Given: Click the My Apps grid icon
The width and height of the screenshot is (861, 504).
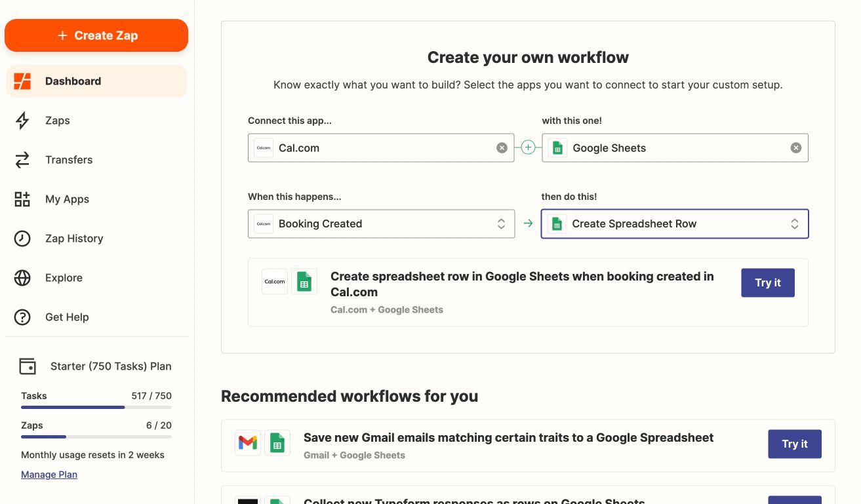Looking at the screenshot, I should click(22, 199).
